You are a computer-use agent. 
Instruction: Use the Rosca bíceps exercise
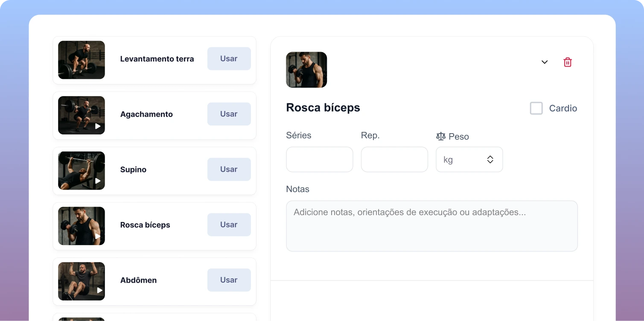click(x=229, y=225)
